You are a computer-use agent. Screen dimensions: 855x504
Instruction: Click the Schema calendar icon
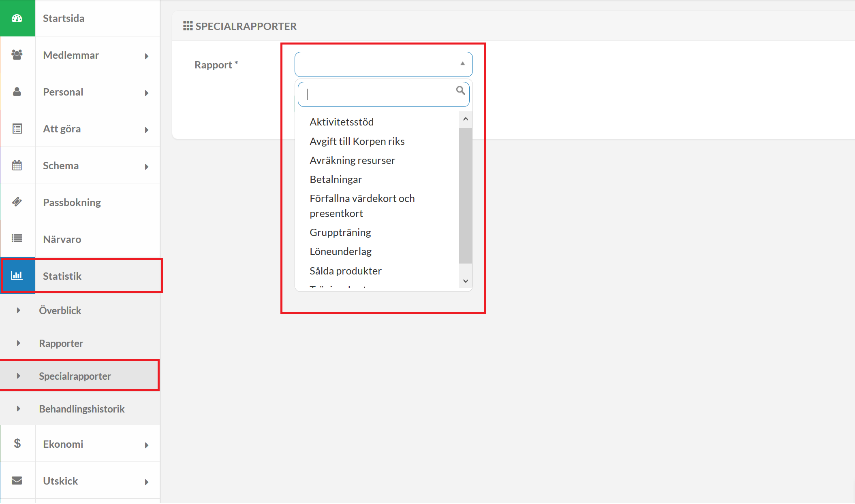[17, 165]
